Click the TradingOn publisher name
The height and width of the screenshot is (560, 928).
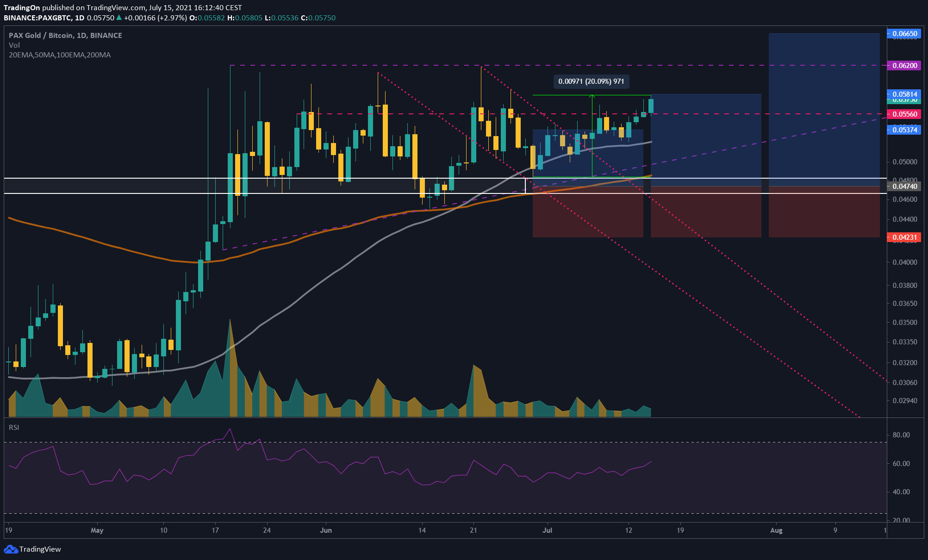[22, 8]
